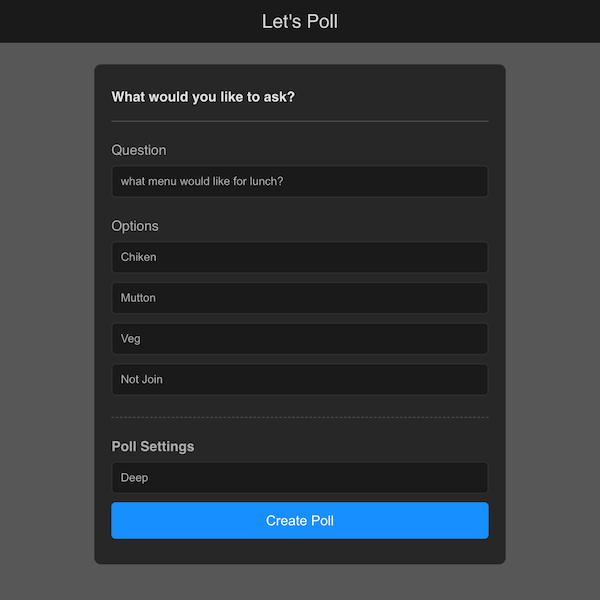This screenshot has width=600, height=600.
Task: Click the "Options" label text
Action: click(135, 226)
